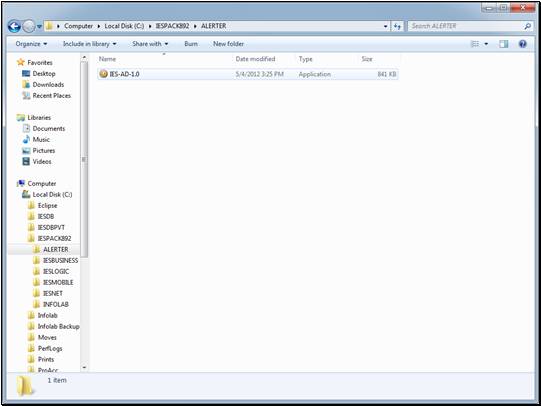Click the Help question mark icon
Image resolution: width=541 pixels, height=406 pixels.
tap(522, 44)
